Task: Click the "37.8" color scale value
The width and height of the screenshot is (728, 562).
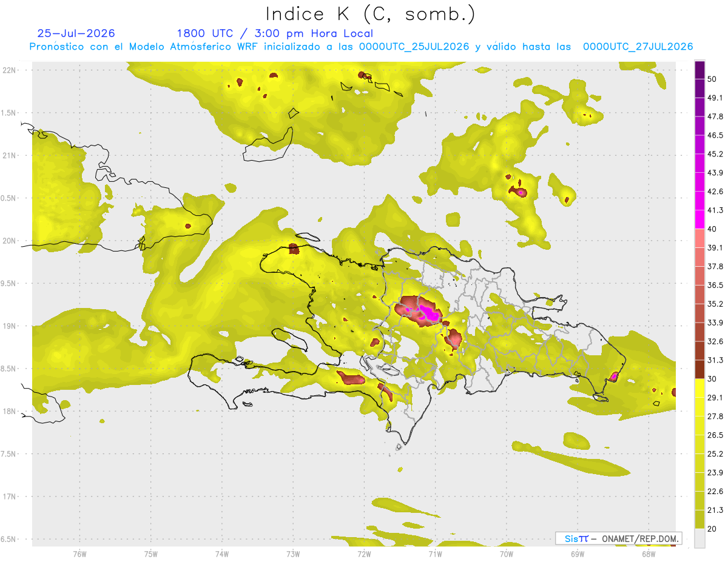Action: pyautogui.click(x=715, y=267)
